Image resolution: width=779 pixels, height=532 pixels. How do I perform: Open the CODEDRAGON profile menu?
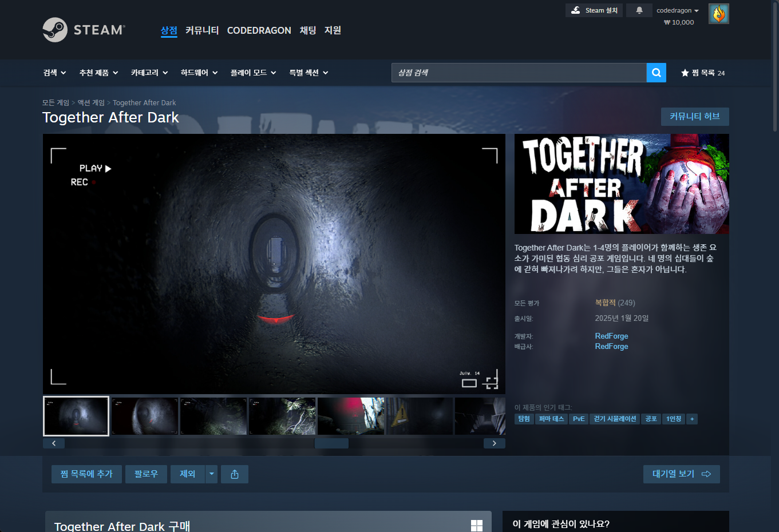tap(259, 30)
